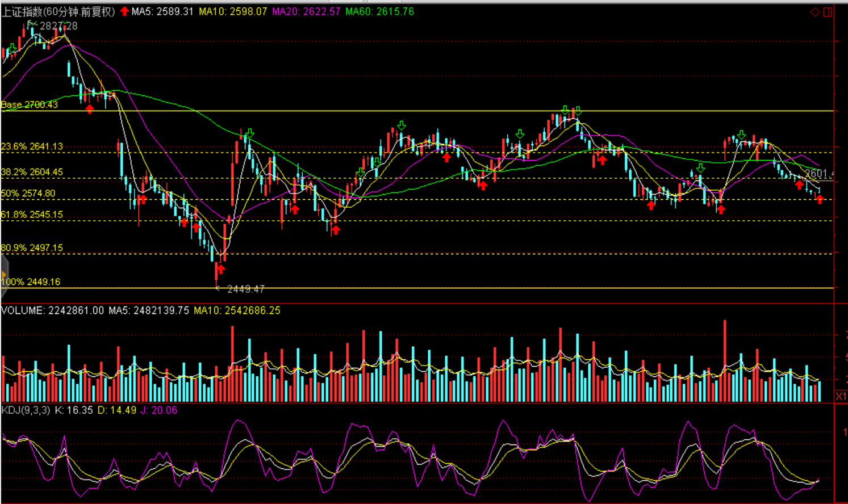Select the MA20: 2622.57 indicator label

pos(306,11)
